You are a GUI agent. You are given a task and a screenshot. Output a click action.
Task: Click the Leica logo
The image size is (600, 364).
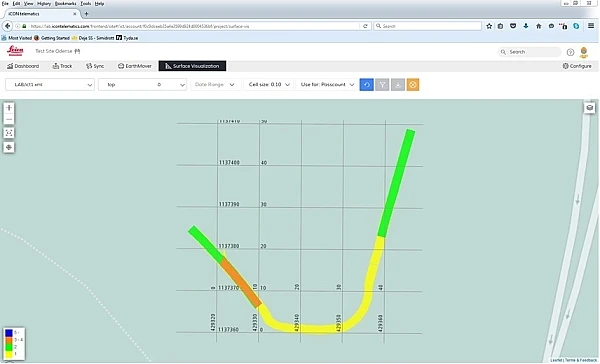click(x=15, y=51)
